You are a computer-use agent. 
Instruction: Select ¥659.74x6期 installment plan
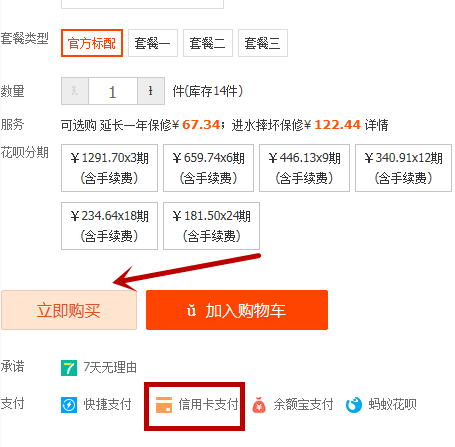tap(208, 168)
